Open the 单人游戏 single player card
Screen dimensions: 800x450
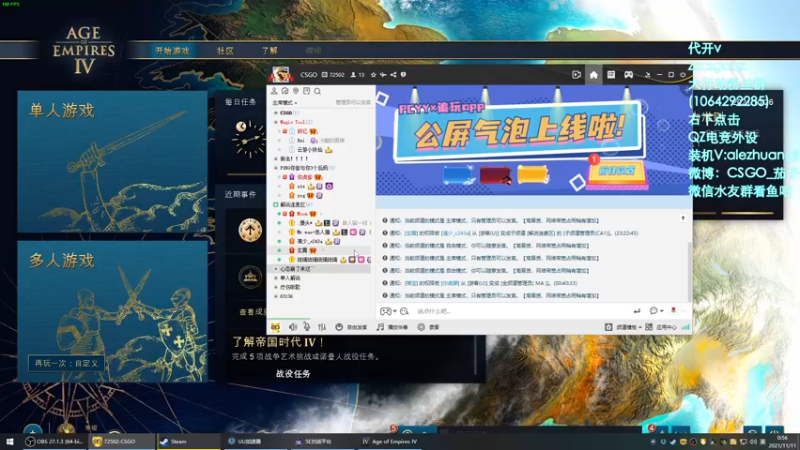click(x=113, y=162)
